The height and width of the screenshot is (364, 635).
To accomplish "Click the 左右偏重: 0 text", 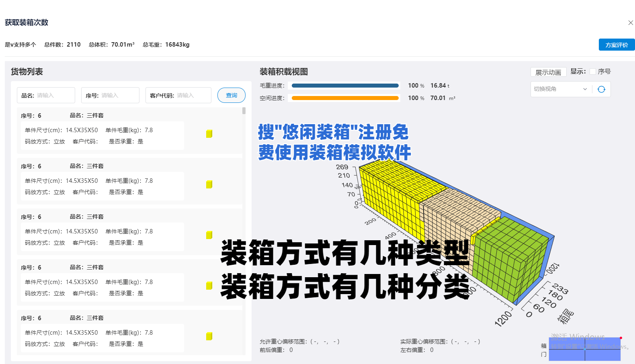I will [x=417, y=350].
